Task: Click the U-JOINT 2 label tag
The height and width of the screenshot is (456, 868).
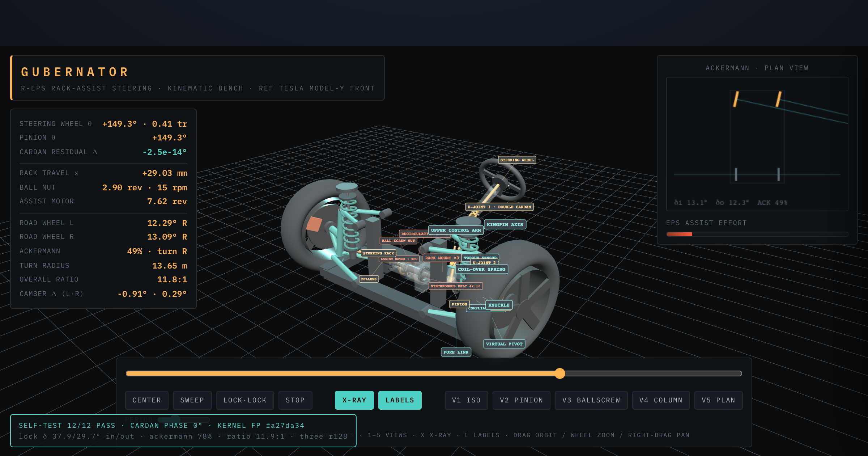Action: pyautogui.click(x=484, y=263)
